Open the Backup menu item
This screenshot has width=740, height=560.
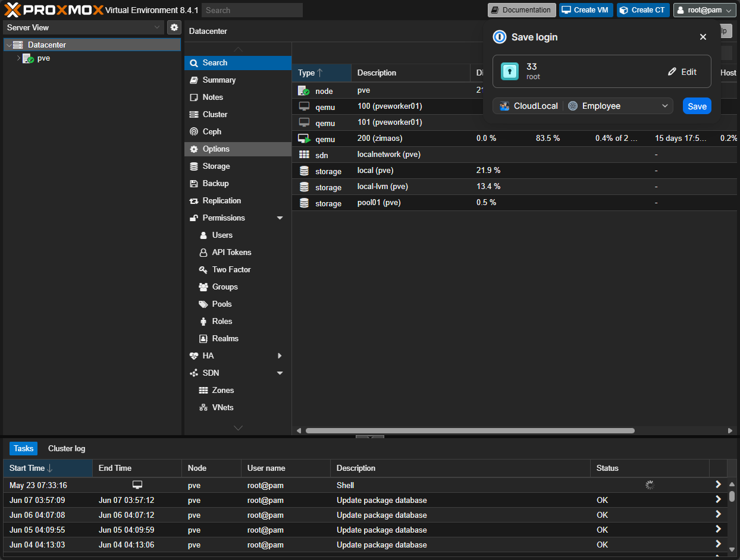pos(238,183)
